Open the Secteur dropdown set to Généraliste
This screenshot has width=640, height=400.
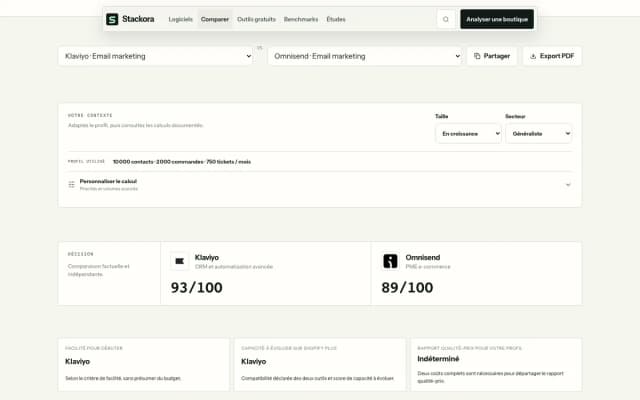539,133
